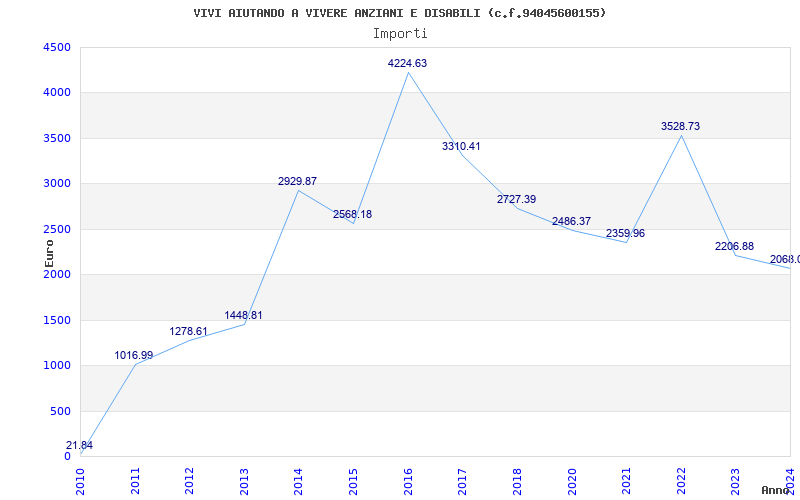Click x-axis year 2015
The height and width of the screenshot is (500, 800).
[353, 482]
